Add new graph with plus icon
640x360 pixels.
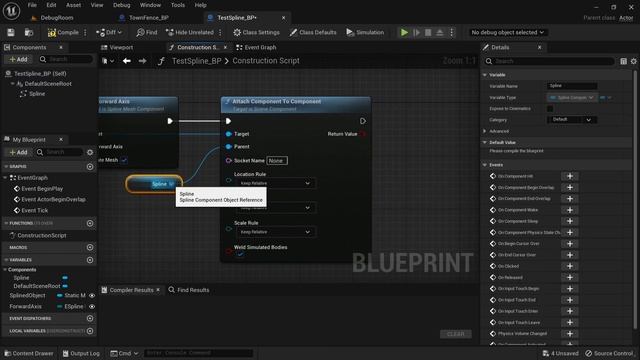[90, 167]
